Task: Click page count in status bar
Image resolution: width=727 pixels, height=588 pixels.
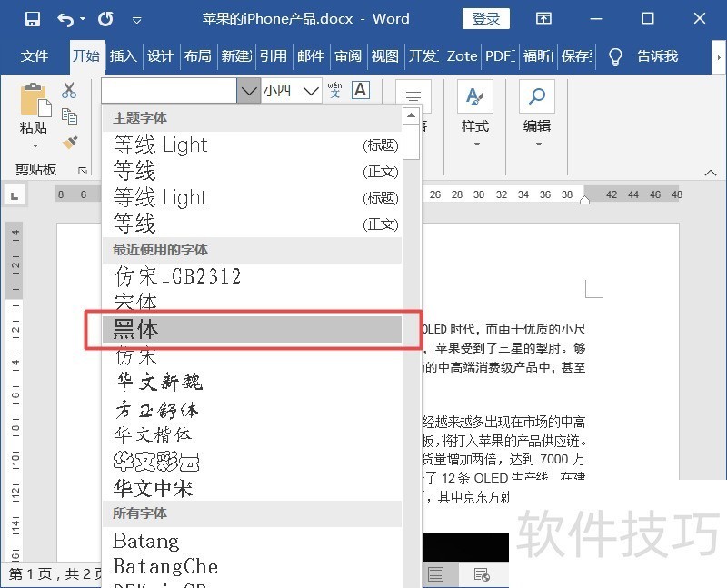Action: pos(55,574)
